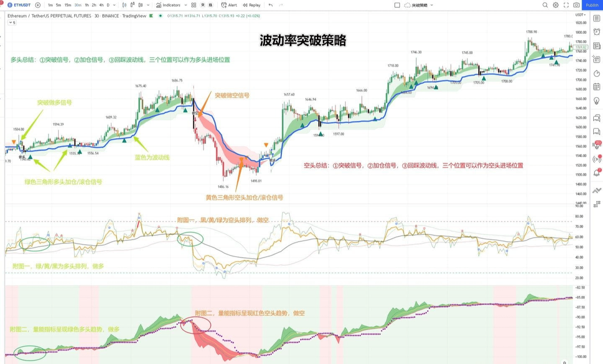Screen dimensions: 603x364
Task: Open the economic calendar icon
Action: [597, 87]
